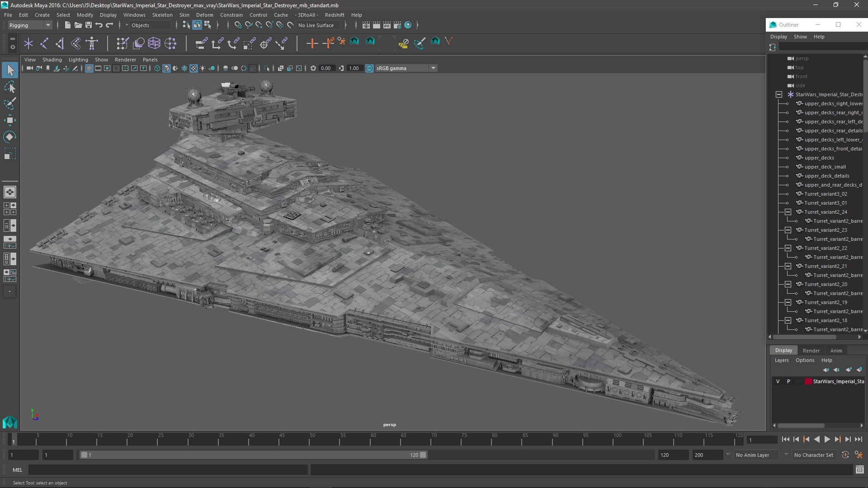Collapse StarWars_Imperial_Star_Destr group in Outliner
This screenshot has width=868, height=488.
(x=779, y=94)
